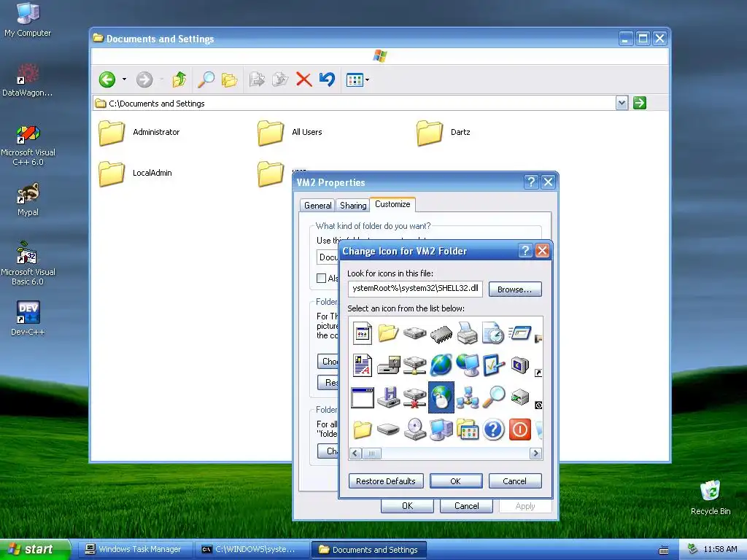Select the document with letter A icon
Viewport: 747px width, 560px height.
point(363,365)
